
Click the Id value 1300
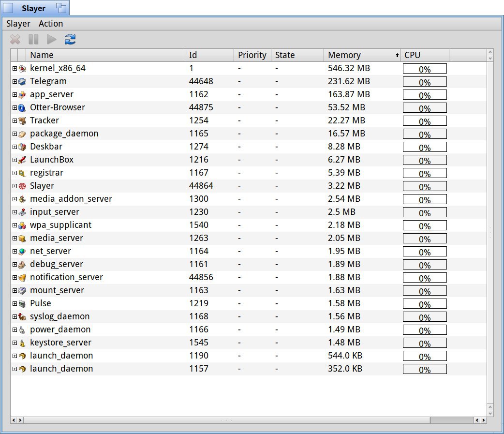pyautogui.click(x=199, y=199)
